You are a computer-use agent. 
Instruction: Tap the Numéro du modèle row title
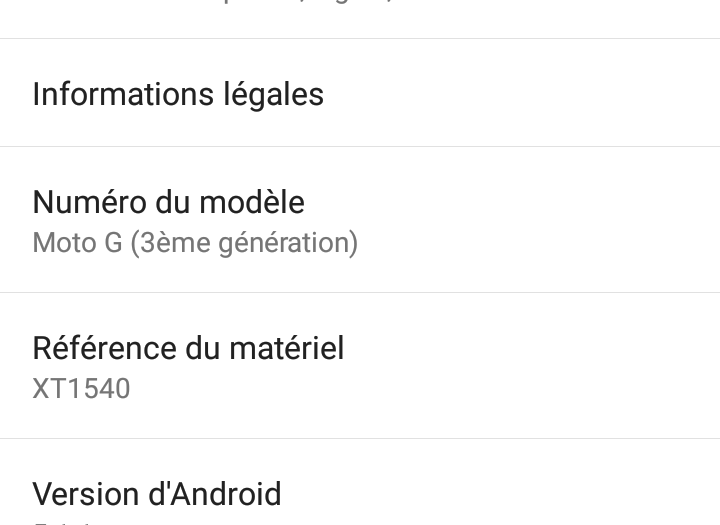point(168,202)
